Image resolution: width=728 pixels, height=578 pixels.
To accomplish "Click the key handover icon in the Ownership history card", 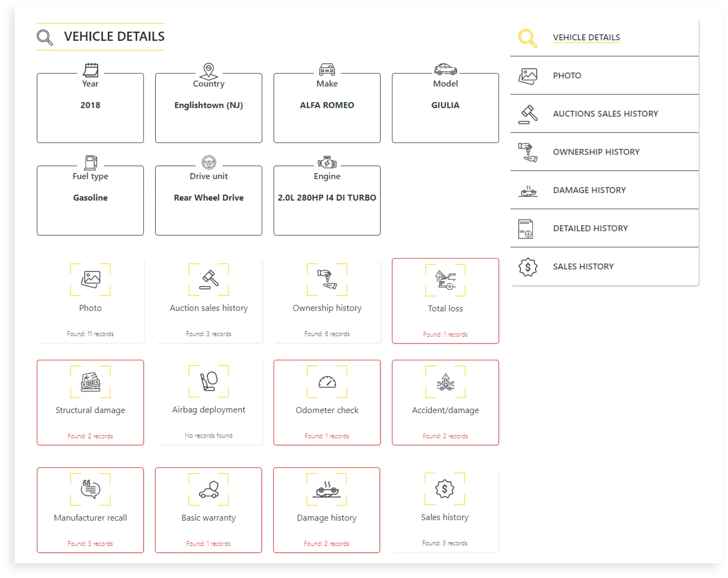I will point(327,279).
